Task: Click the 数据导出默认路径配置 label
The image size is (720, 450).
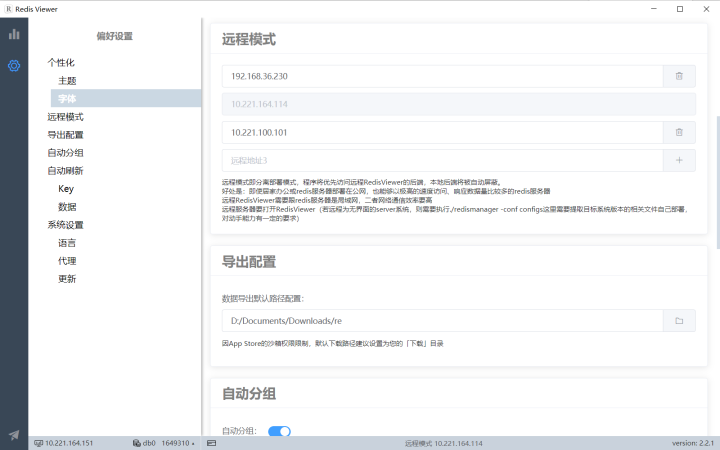Action: pos(263,298)
